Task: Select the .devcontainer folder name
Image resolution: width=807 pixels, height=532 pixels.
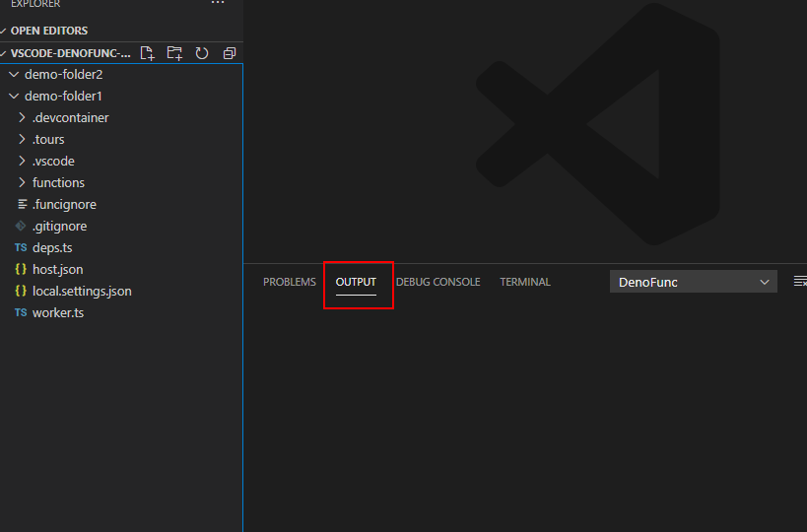Action: [71, 117]
